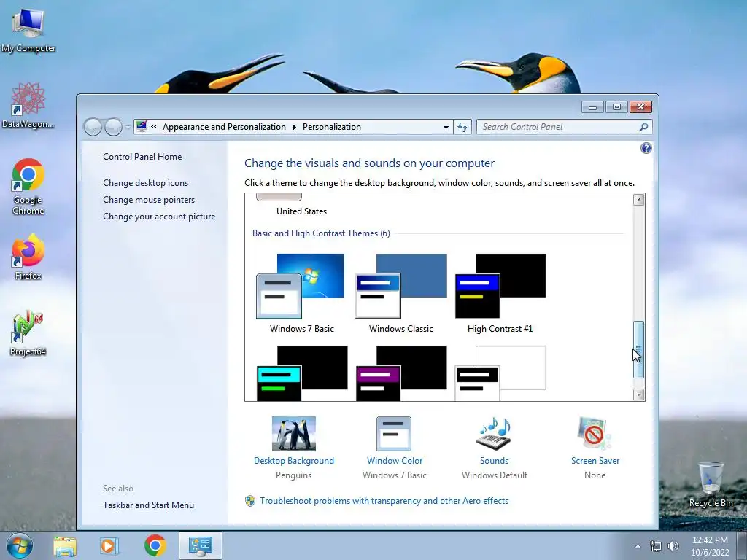Open the Firefox desktop shortcut
Image resolution: width=747 pixels, height=560 pixels.
coord(28,257)
